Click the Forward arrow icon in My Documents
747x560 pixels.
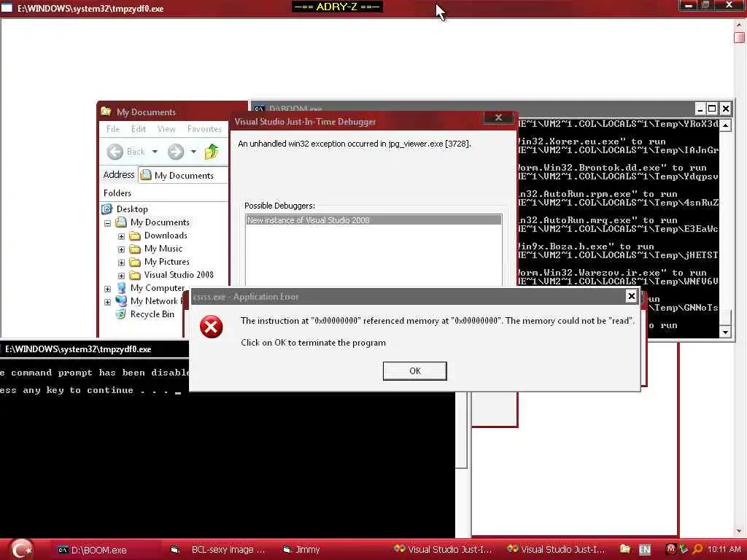[176, 152]
